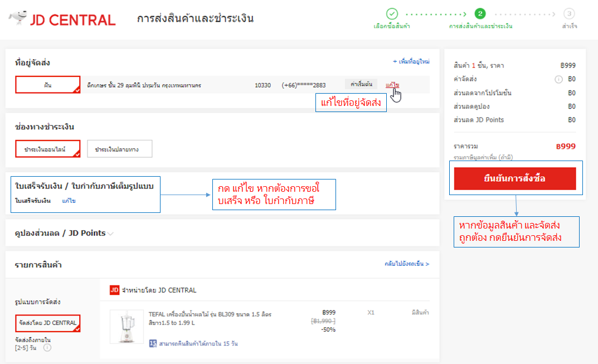This screenshot has width=598, height=364.
Task: Click the ที่อยู่จัดส่ง section heading
Action: coord(32,62)
